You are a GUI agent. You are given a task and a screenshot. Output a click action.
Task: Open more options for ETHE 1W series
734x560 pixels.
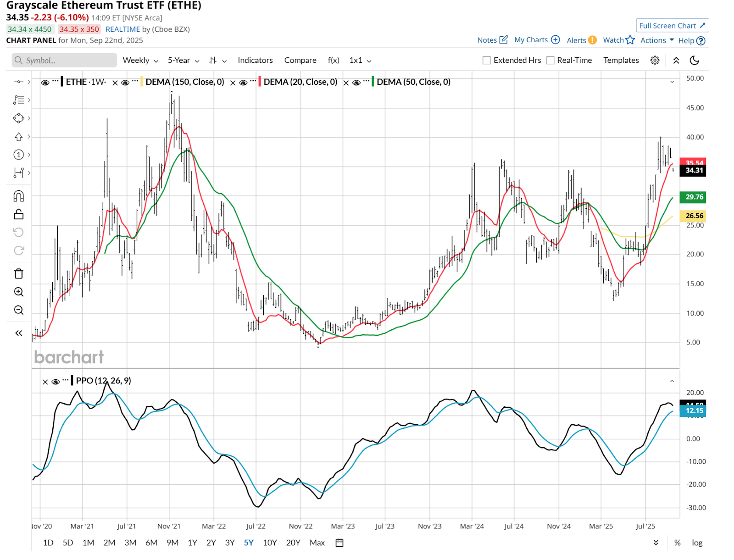coord(56,81)
